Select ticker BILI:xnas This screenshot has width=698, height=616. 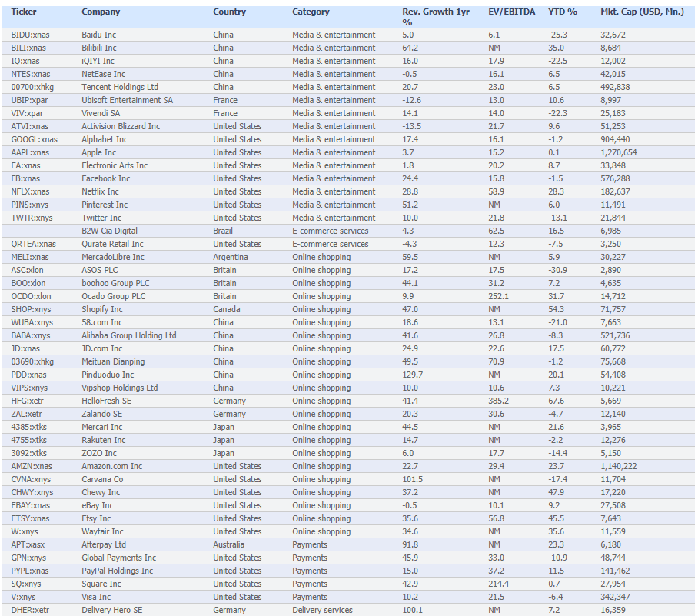pyautogui.click(x=28, y=48)
